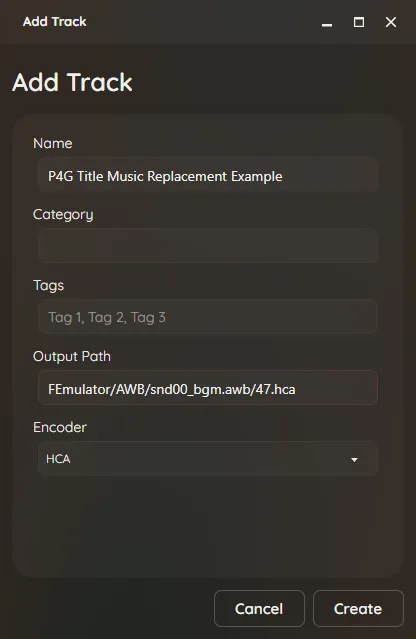This screenshot has width=416, height=639.
Task: Minimize the Add Track window
Action: (327, 22)
